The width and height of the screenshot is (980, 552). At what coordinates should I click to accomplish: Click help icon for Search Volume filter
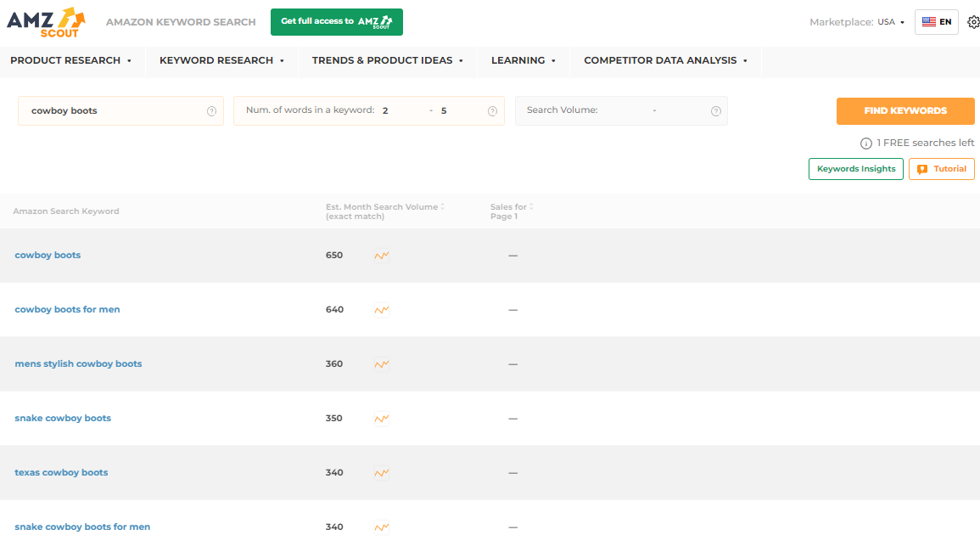(x=715, y=111)
